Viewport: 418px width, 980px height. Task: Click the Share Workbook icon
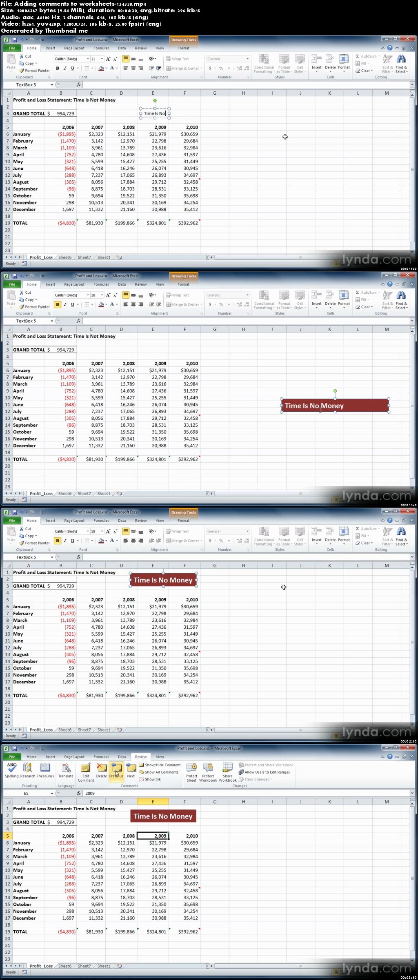[x=228, y=772]
